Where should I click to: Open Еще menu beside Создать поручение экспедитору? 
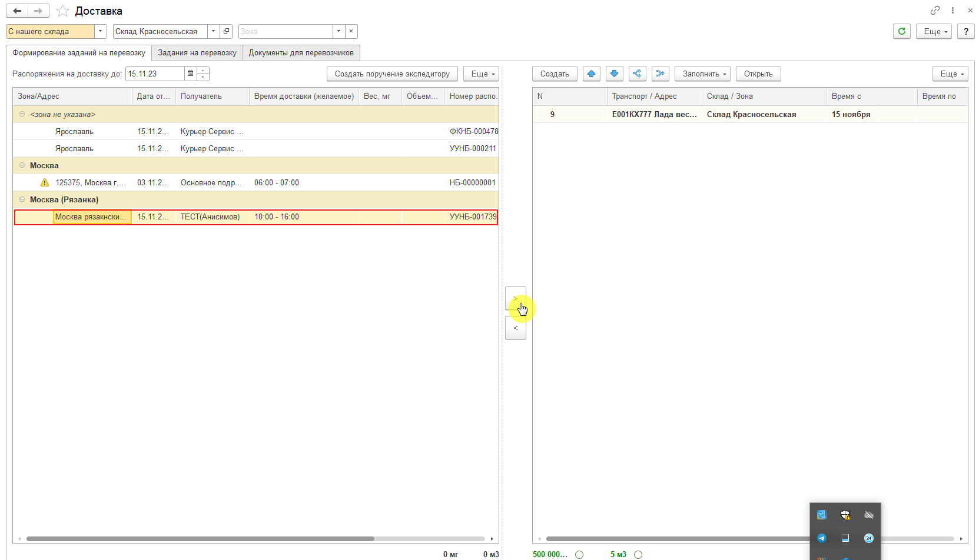coord(481,74)
